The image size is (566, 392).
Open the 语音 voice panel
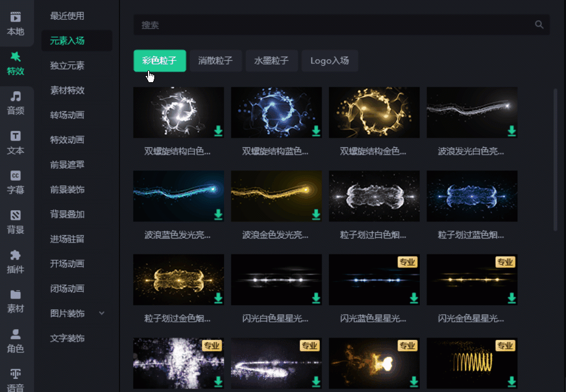[15, 380]
